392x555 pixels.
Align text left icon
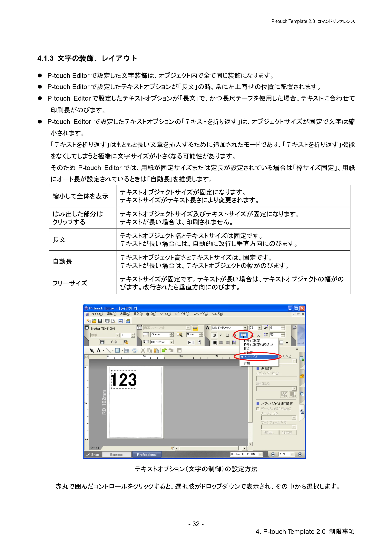pos(214,343)
